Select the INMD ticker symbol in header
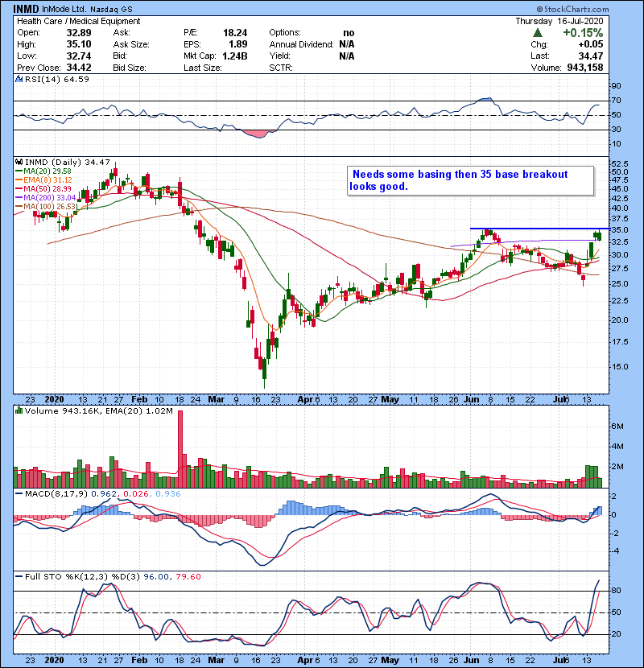 (26, 9)
